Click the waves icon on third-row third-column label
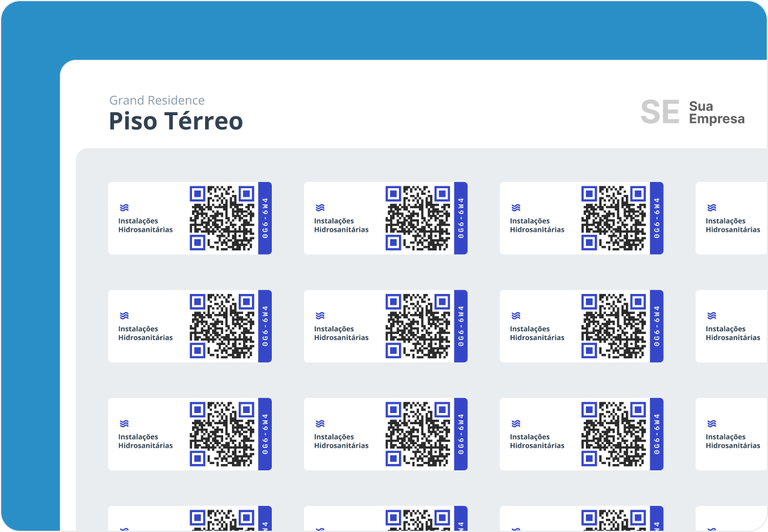The width and height of the screenshot is (768, 532). [516, 424]
